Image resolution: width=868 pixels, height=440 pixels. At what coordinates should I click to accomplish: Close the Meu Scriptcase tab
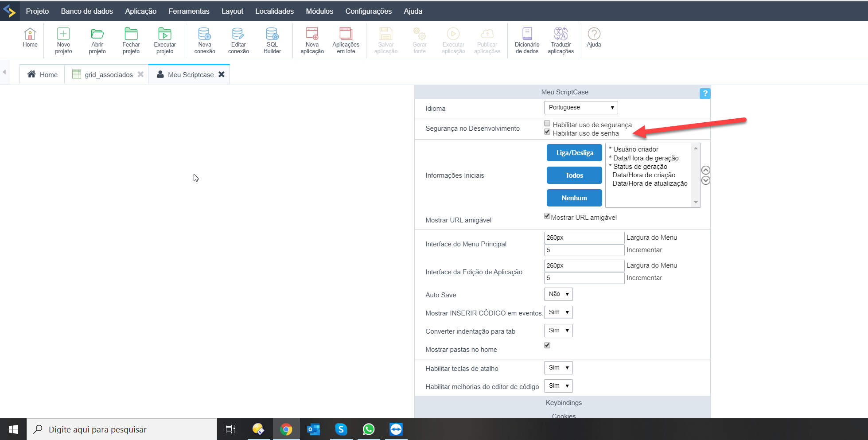pyautogui.click(x=222, y=74)
